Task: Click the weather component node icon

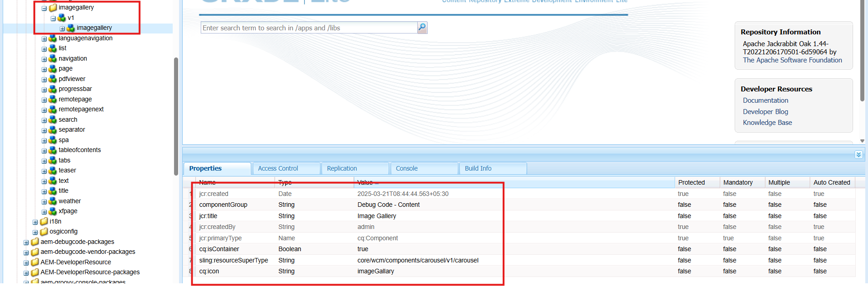Action: coord(53,201)
